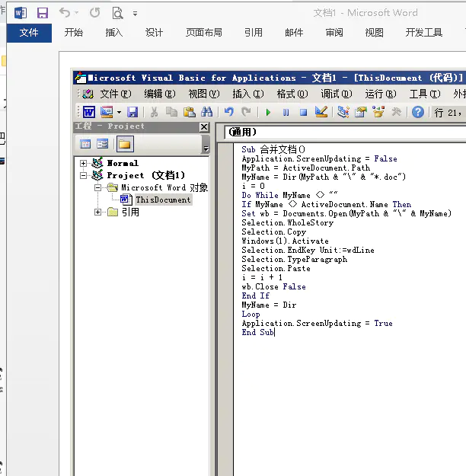Switch to the 开发工具 ribbon tab

tap(424, 33)
